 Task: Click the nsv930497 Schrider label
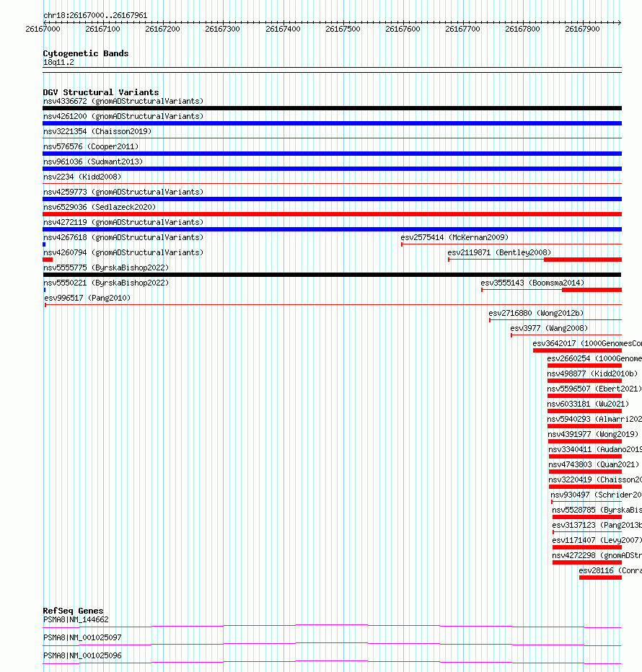596,495
